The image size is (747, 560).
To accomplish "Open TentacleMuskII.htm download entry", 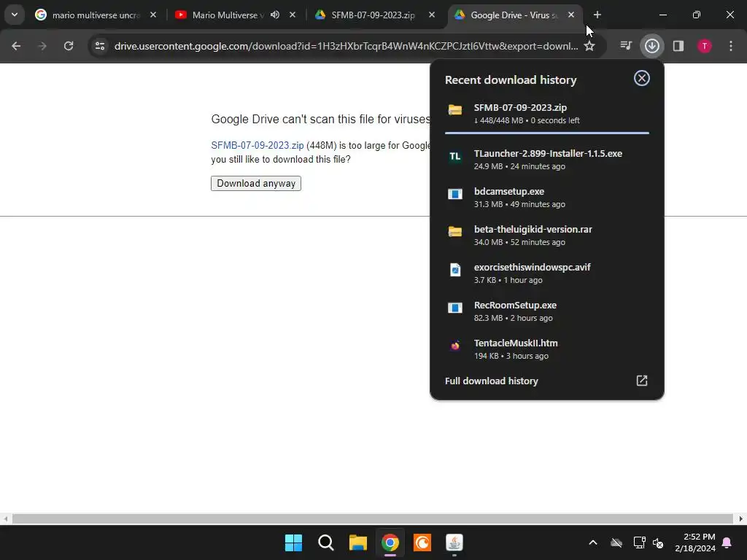I will (x=547, y=349).
